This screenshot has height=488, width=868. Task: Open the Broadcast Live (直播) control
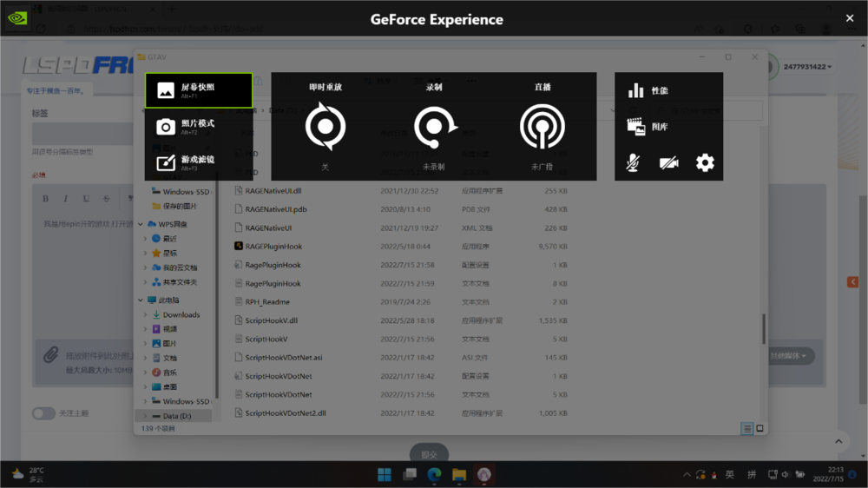coord(542,126)
